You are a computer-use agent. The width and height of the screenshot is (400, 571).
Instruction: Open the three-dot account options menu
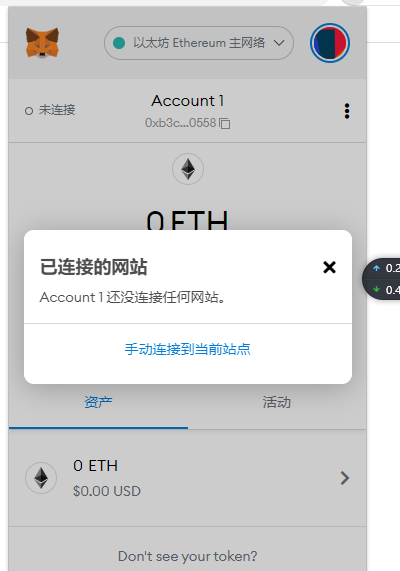tap(347, 111)
